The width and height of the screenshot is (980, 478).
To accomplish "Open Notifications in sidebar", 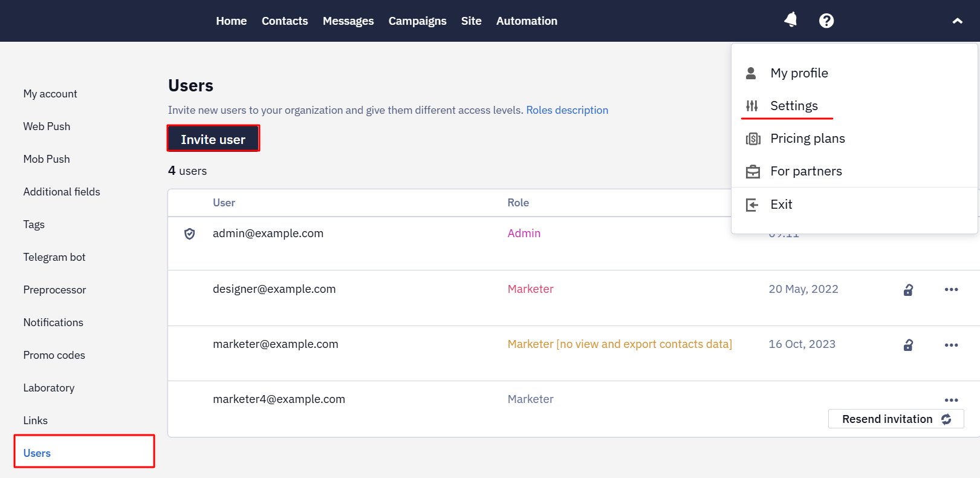I will (53, 322).
